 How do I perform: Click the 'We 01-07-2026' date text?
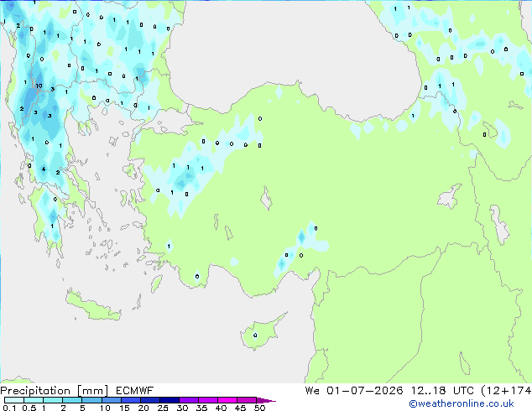click(x=354, y=391)
